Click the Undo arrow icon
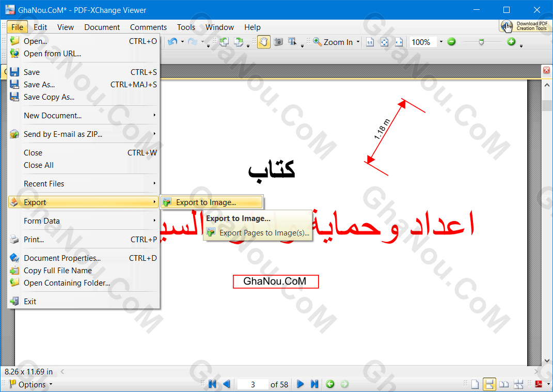 point(172,42)
